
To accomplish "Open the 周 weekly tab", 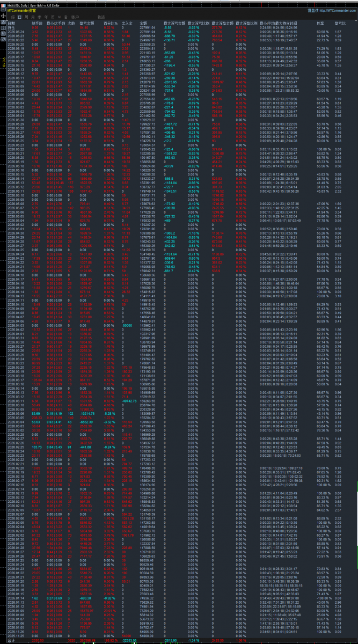I will (x=26, y=17).
